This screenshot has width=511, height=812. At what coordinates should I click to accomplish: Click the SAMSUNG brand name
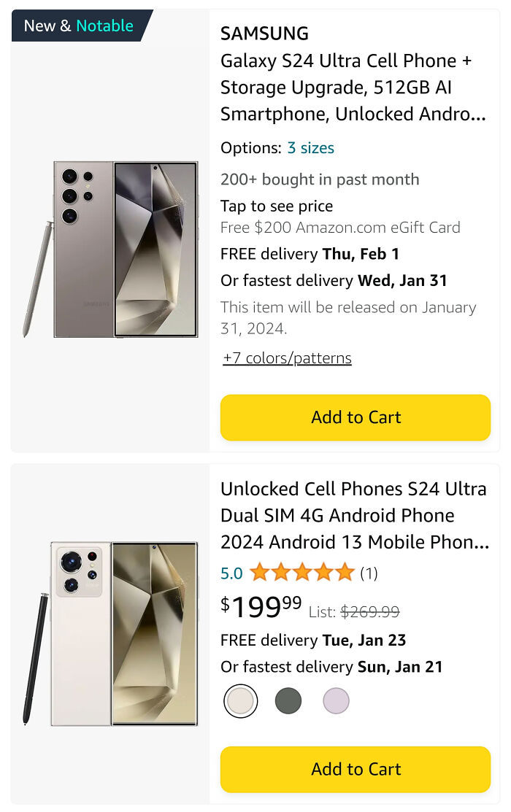[264, 33]
